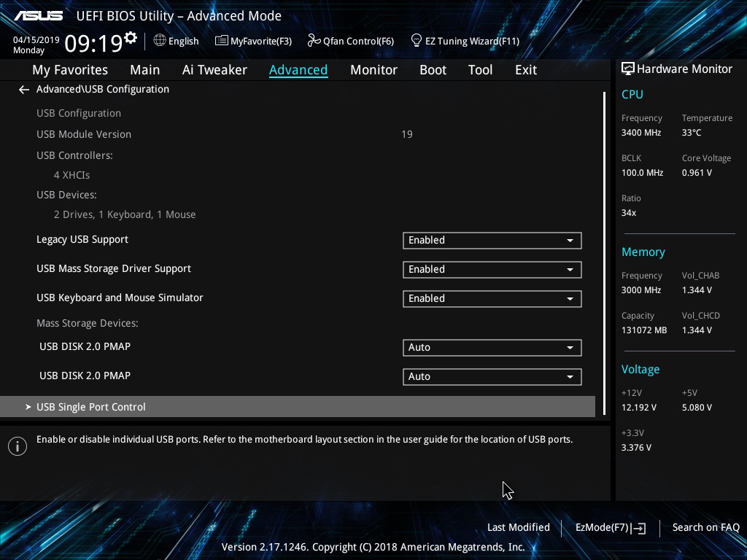Viewport: 747px width, 560px height.
Task: Click BCLK value 100.0 MHz
Action: (x=642, y=173)
